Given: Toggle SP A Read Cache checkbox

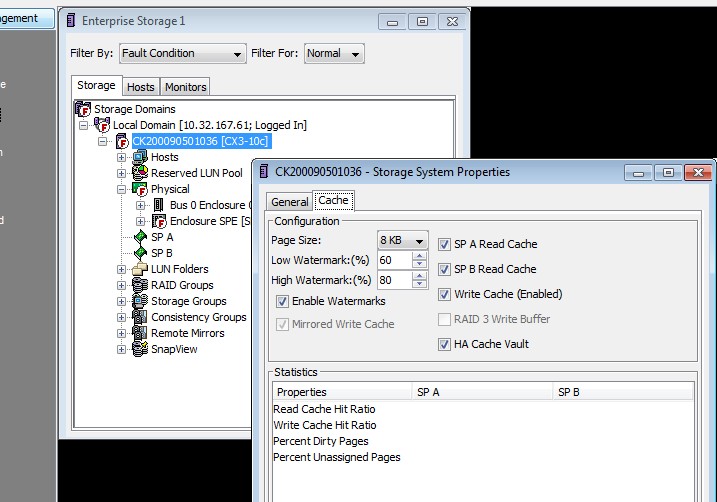Looking at the screenshot, I should click(x=444, y=244).
